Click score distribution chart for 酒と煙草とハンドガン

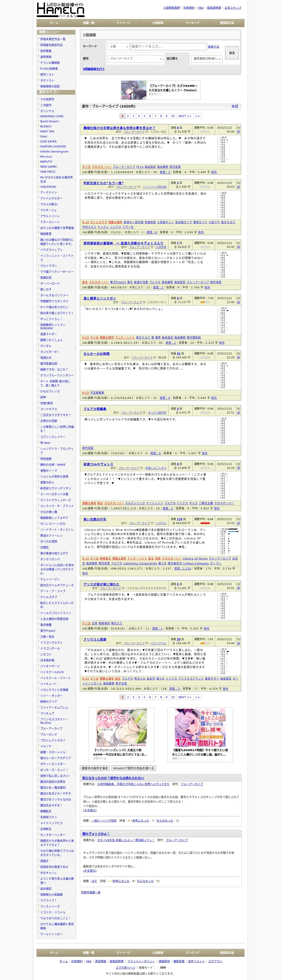tap(229, 320)
